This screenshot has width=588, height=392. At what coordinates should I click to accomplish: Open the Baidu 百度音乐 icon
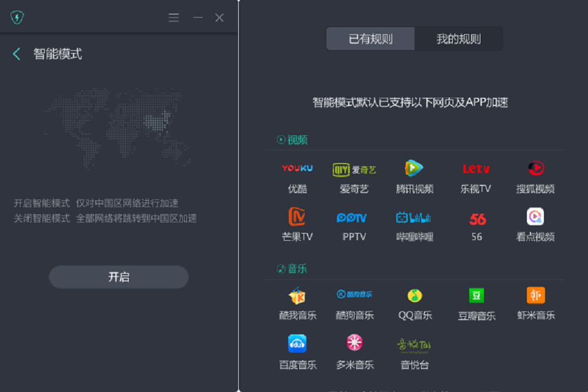[297, 343]
